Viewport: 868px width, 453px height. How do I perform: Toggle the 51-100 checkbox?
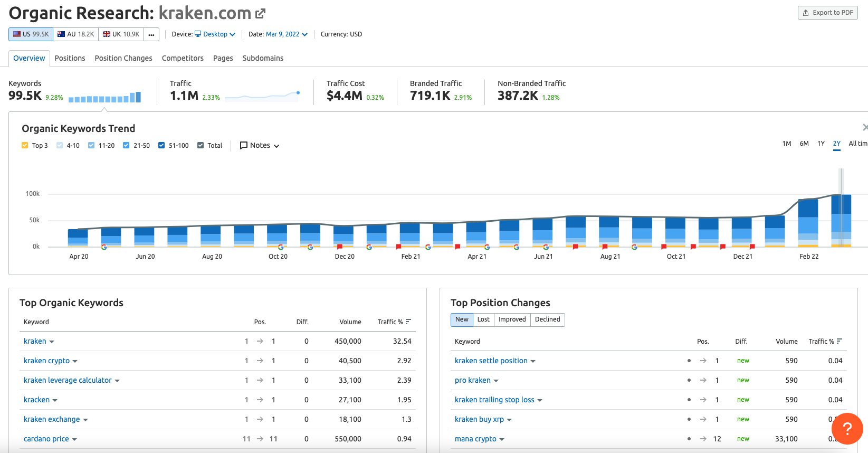click(x=161, y=146)
